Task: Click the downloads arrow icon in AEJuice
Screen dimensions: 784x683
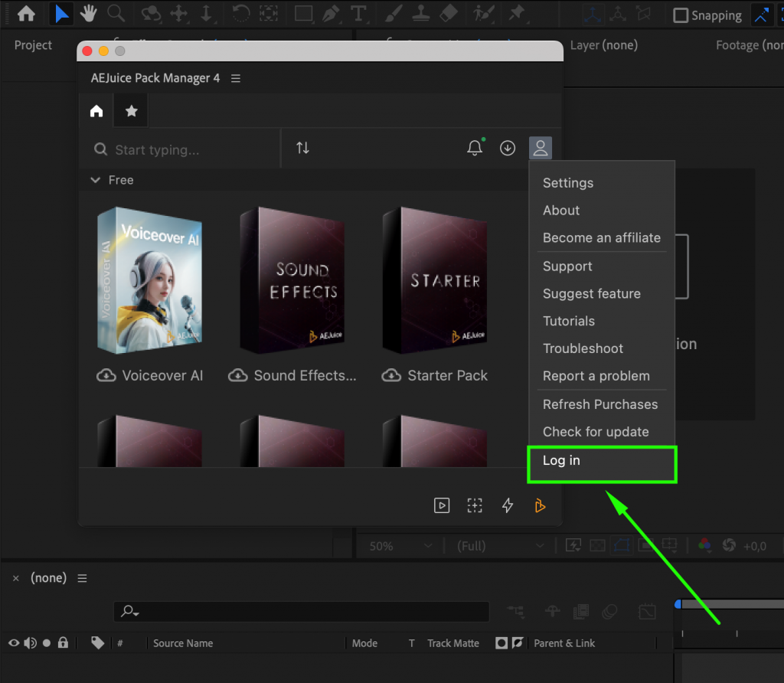Action: [x=507, y=148]
